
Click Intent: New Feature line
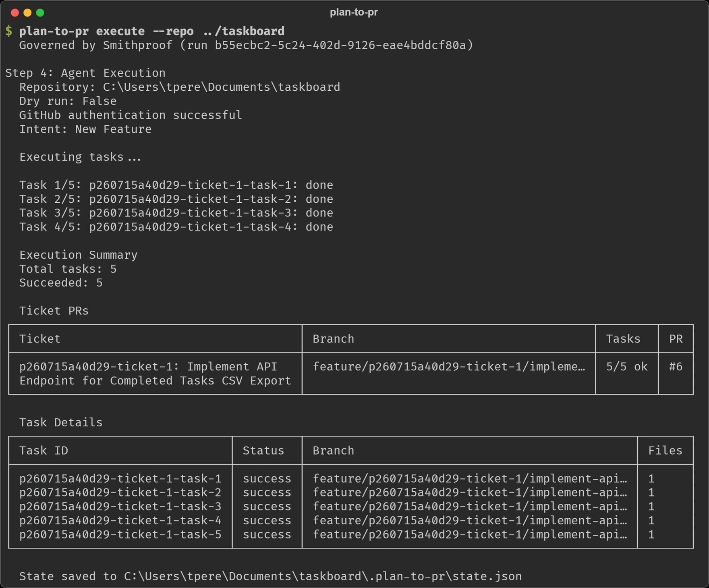point(85,129)
